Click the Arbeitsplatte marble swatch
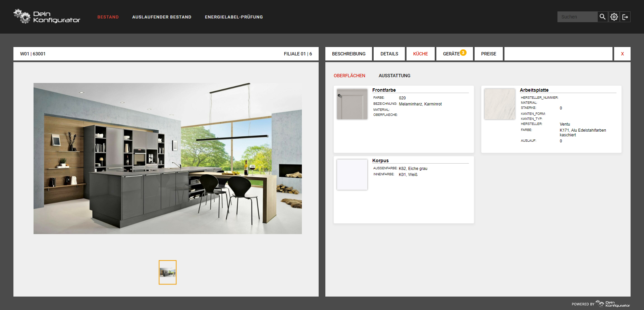Viewport: 644px width, 310px height. (x=499, y=104)
